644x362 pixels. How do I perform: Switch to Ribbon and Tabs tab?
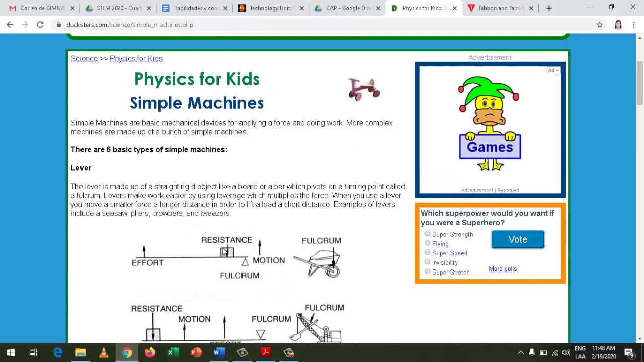click(x=500, y=8)
